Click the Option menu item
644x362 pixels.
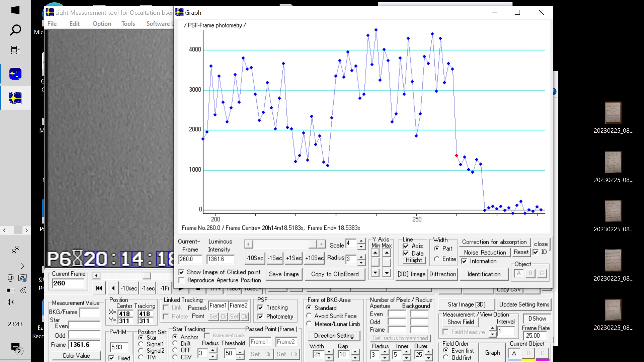click(x=102, y=23)
